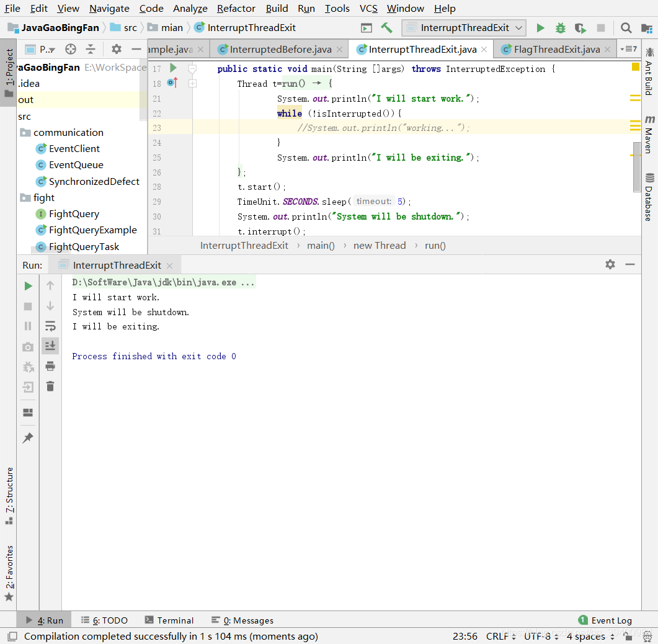Toggle the Ant Build side panel

[649, 71]
